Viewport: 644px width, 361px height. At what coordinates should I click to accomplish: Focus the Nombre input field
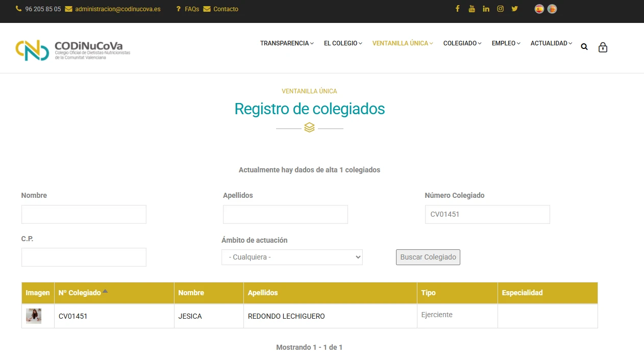click(84, 214)
